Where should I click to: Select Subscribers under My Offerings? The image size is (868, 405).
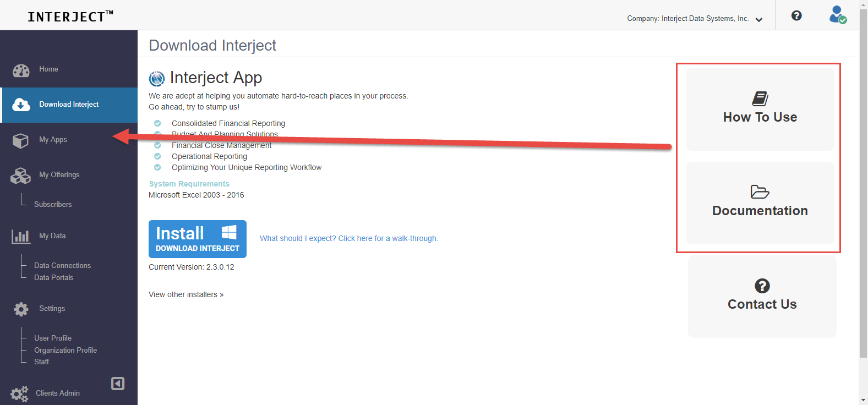(x=53, y=205)
